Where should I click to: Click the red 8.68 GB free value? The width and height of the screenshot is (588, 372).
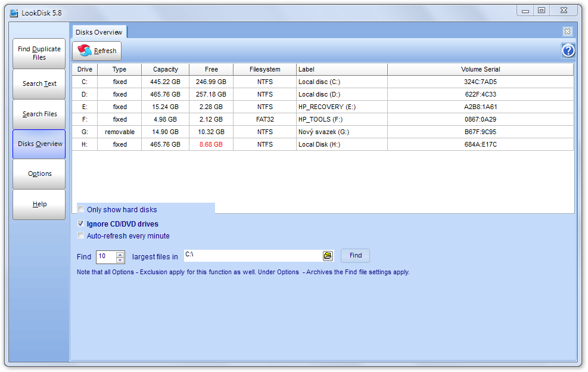211,144
